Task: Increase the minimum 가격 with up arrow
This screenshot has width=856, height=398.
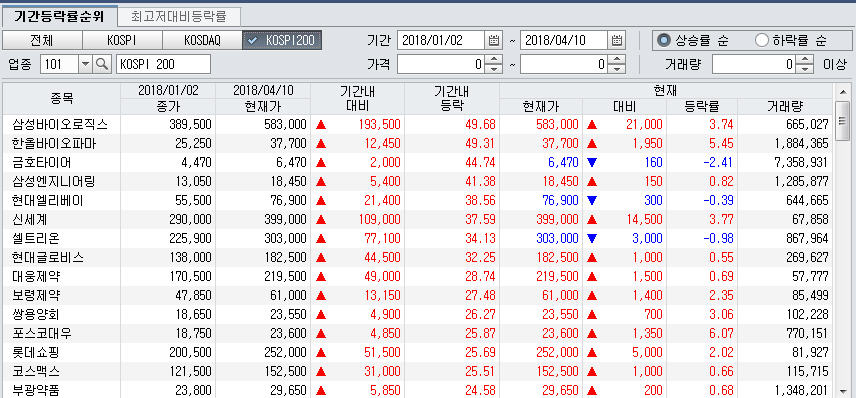Action: pyautogui.click(x=494, y=60)
